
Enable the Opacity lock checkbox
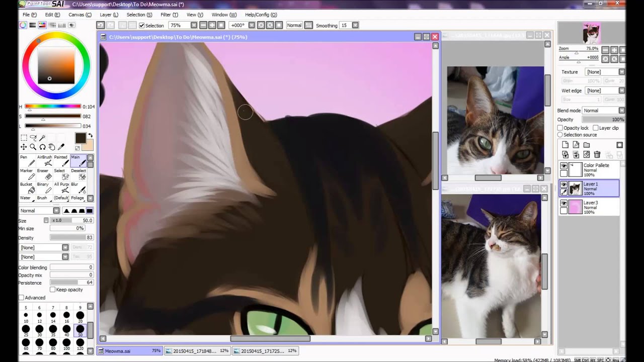(560, 128)
